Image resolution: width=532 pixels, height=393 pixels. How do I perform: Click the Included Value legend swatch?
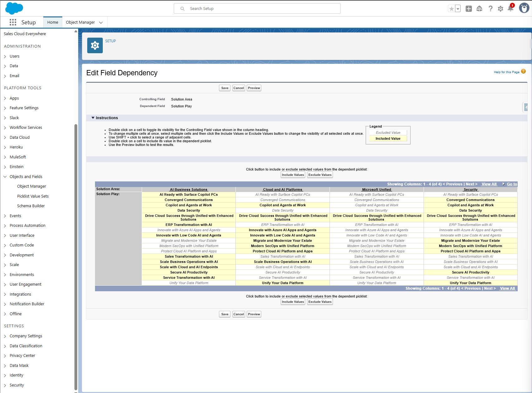(x=388, y=139)
